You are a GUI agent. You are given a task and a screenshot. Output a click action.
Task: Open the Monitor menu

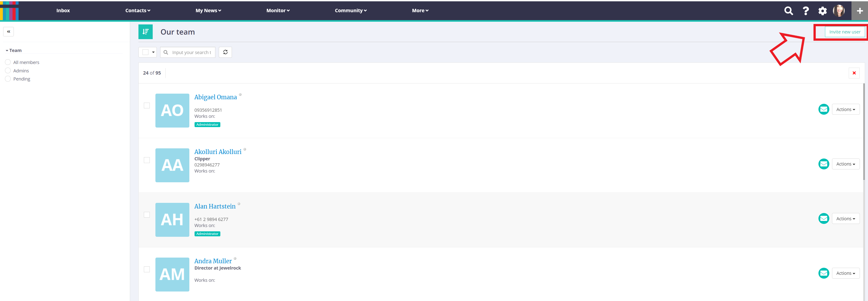click(x=278, y=11)
